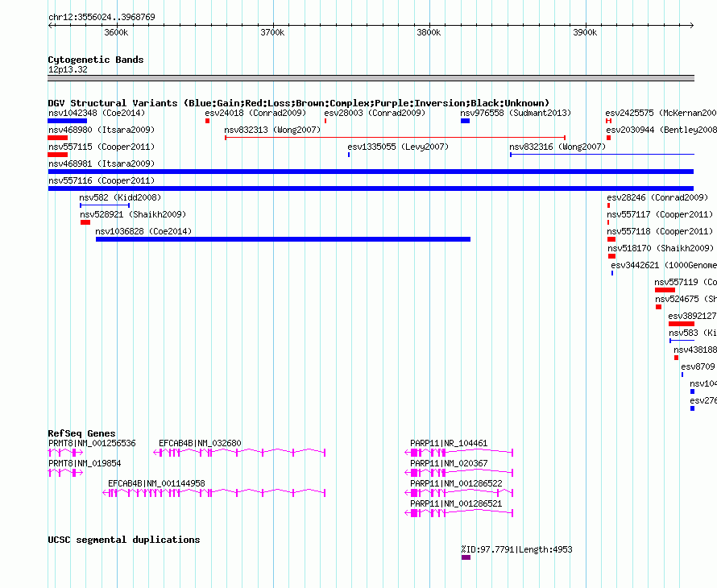717x588 pixels.
Task: Select the red mark under esv24018
Action: 208,121
